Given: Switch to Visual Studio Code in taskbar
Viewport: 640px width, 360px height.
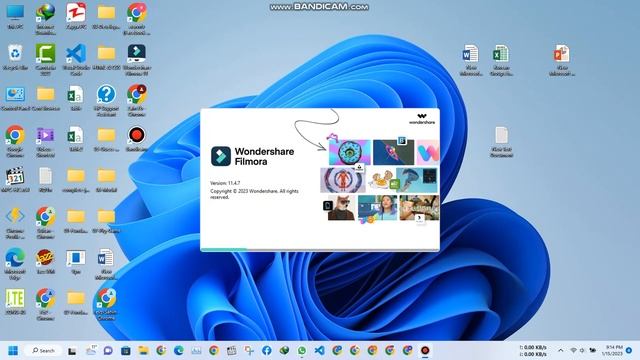Looking at the screenshot, I should tap(319, 351).
